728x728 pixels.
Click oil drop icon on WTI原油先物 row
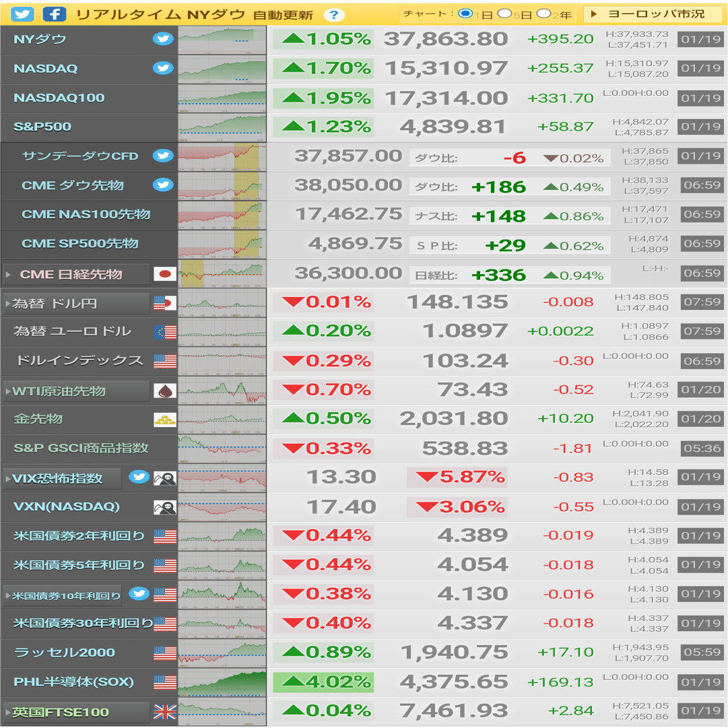click(165, 391)
